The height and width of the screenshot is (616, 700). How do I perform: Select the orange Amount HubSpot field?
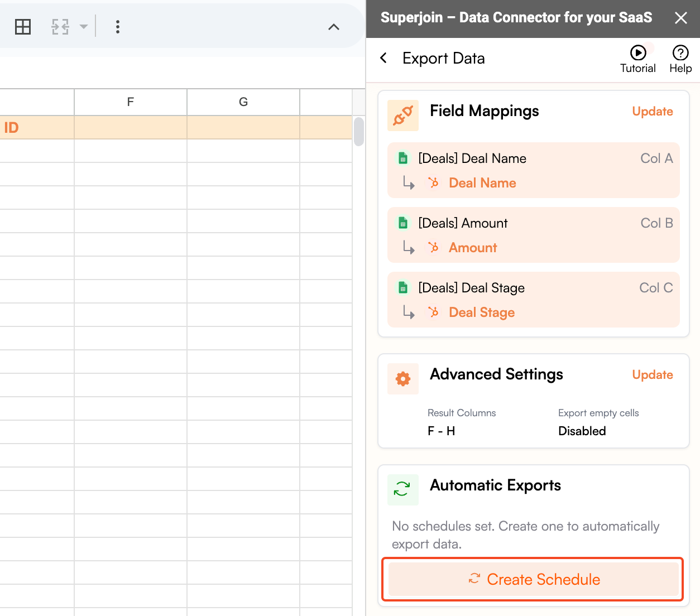pyautogui.click(x=473, y=248)
